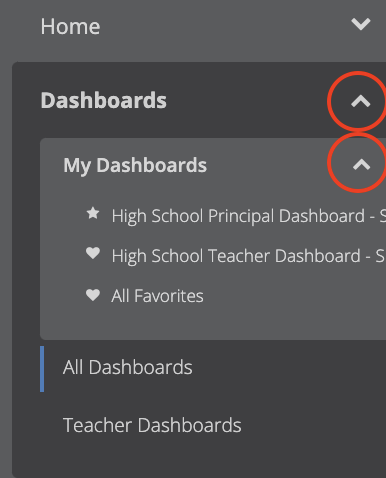Select All Dashboards menu item
The height and width of the screenshot is (478, 386).
pyautogui.click(x=128, y=367)
